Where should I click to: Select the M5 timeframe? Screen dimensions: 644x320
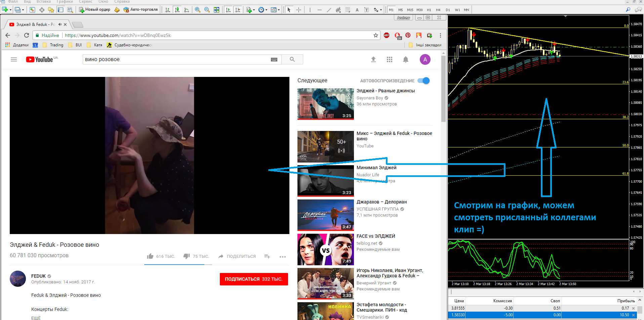click(401, 10)
